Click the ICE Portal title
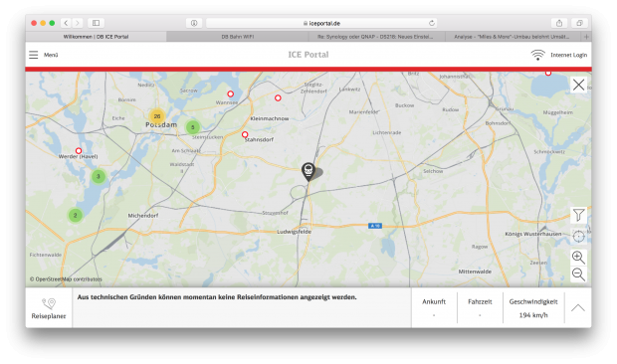The width and height of the screenshot is (617, 364). pyautogui.click(x=308, y=55)
